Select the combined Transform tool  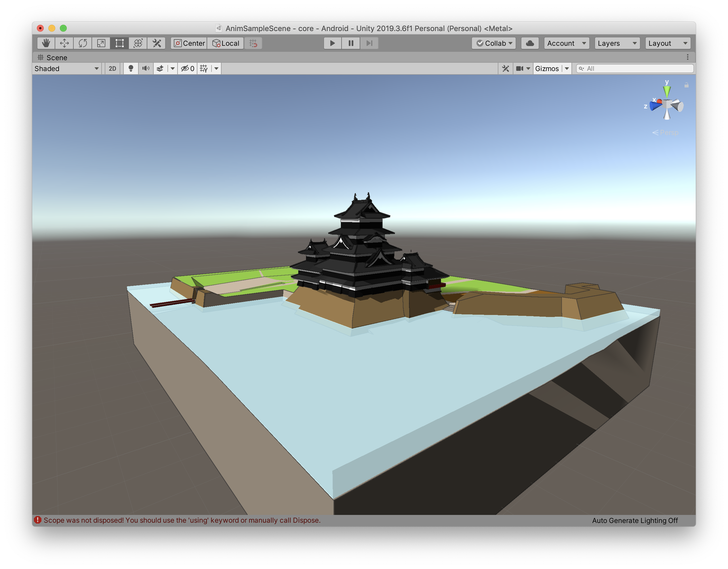(138, 43)
